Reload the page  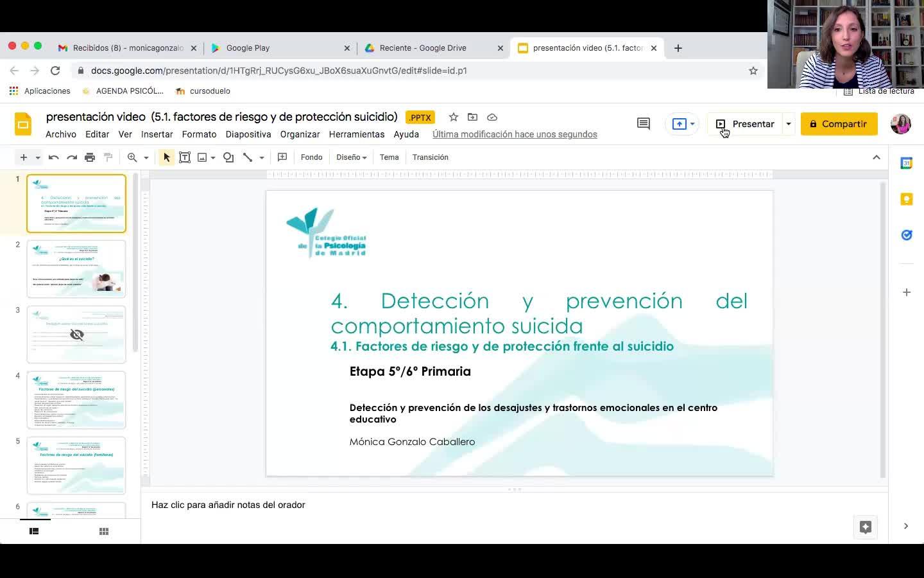(55, 71)
